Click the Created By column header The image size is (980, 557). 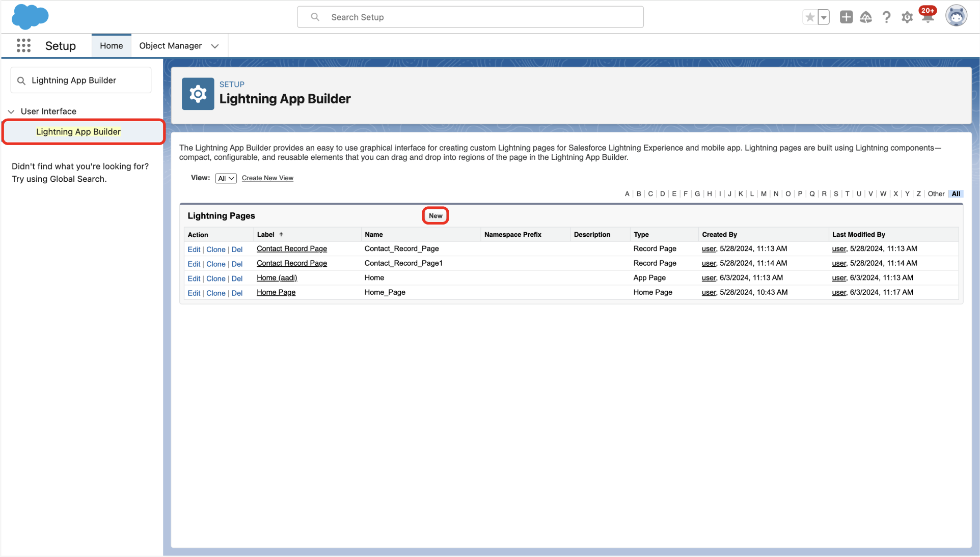(x=719, y=235)
